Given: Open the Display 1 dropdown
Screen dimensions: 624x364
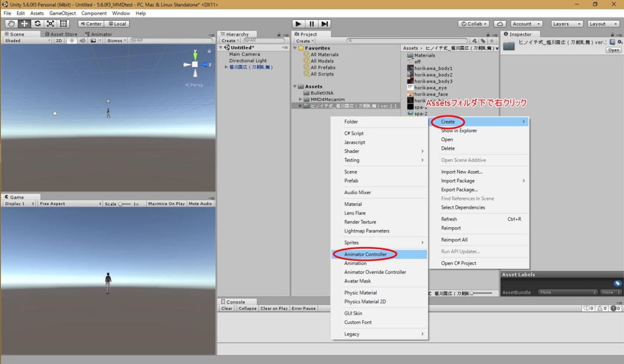Looking at the screenshot, I should tap(19, 203).
